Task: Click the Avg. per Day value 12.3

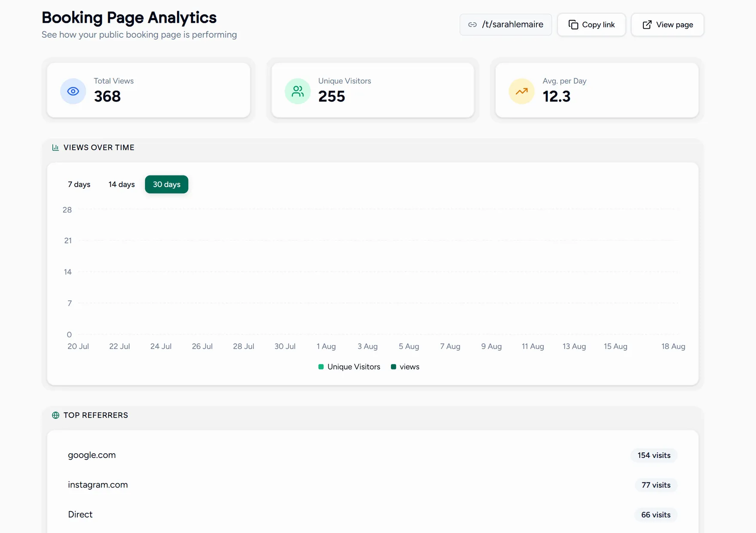Action: pyautogui.click(x=556, y=96)
